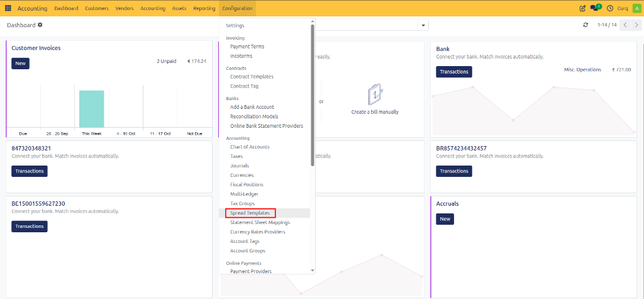Click the Create a bill manually icon
The image size is (644, 299).
375,94
